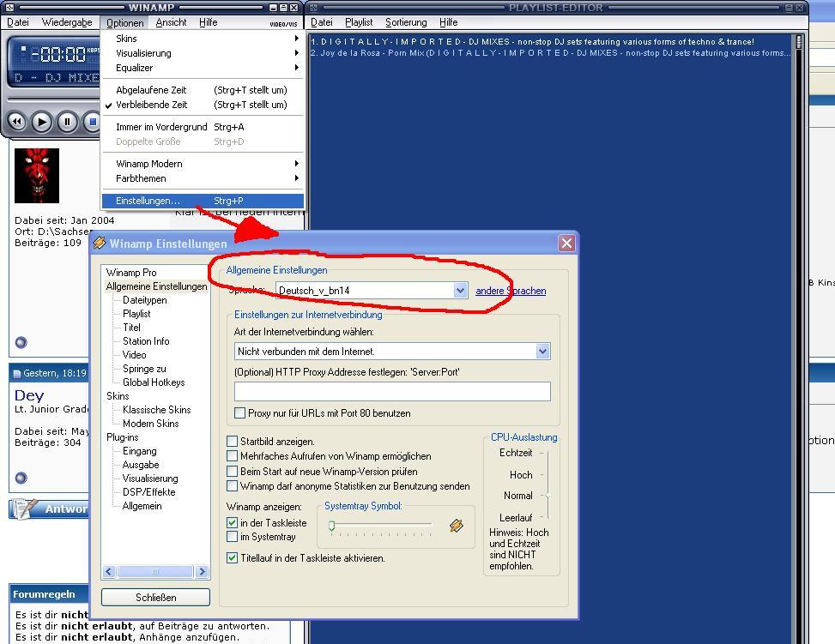Open the Datei menu in Winamp
Viewport: 835px width, 644px height.
pyautogui.click(x=17, y=22)
